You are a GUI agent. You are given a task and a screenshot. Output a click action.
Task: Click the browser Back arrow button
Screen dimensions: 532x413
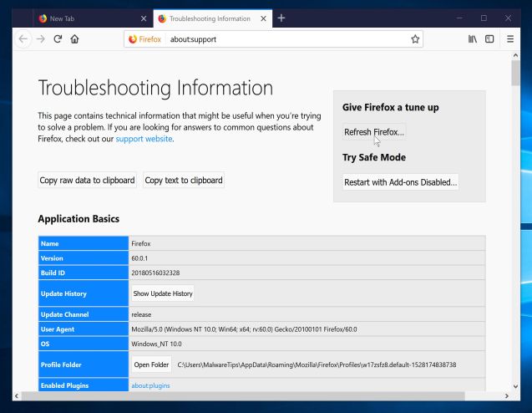(x=23, y=38)
